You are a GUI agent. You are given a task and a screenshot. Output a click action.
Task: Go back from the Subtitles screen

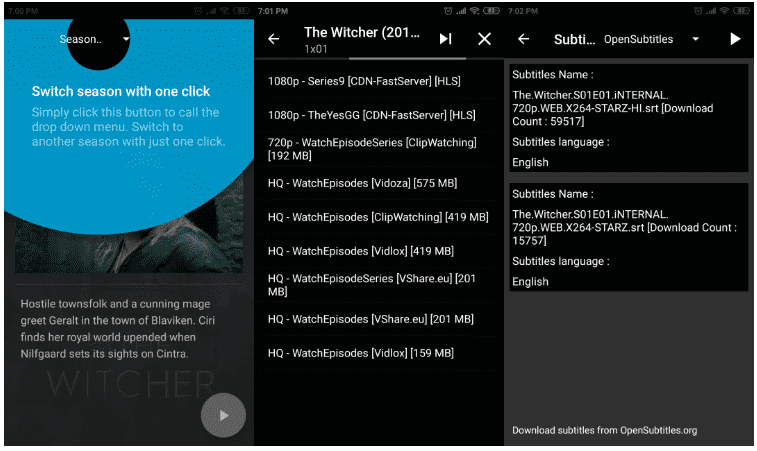coord(523,39)
